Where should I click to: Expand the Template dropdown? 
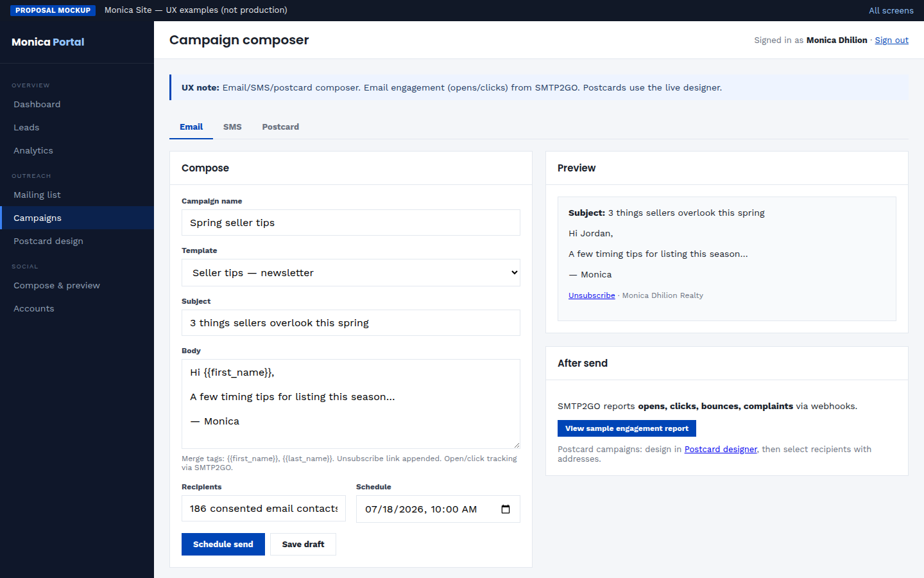point(351,273)
